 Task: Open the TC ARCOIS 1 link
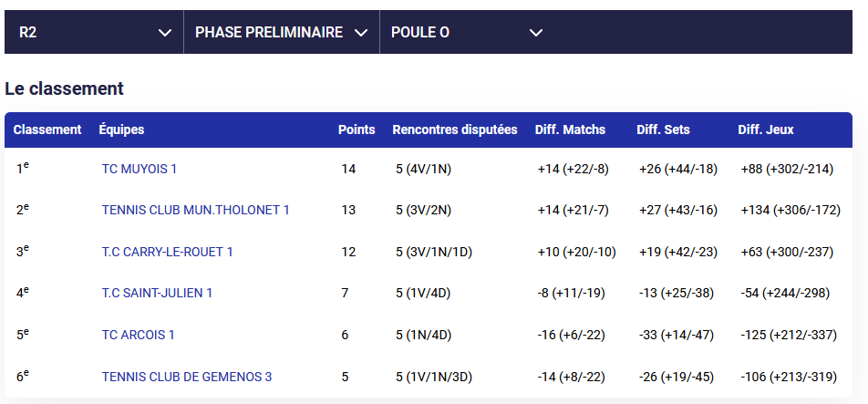(x=138, y=335)
